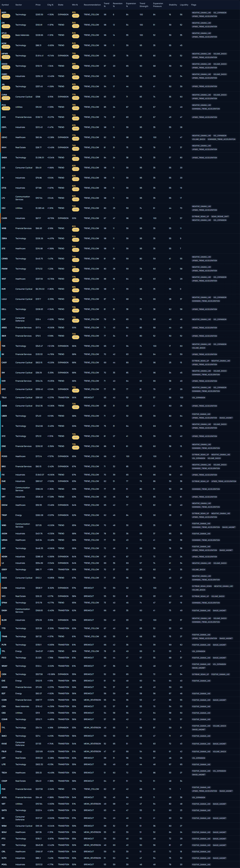This screenshot has height=868, width=240.
Task: Select the PODD ticker symbol
Action: click(4, 457)
